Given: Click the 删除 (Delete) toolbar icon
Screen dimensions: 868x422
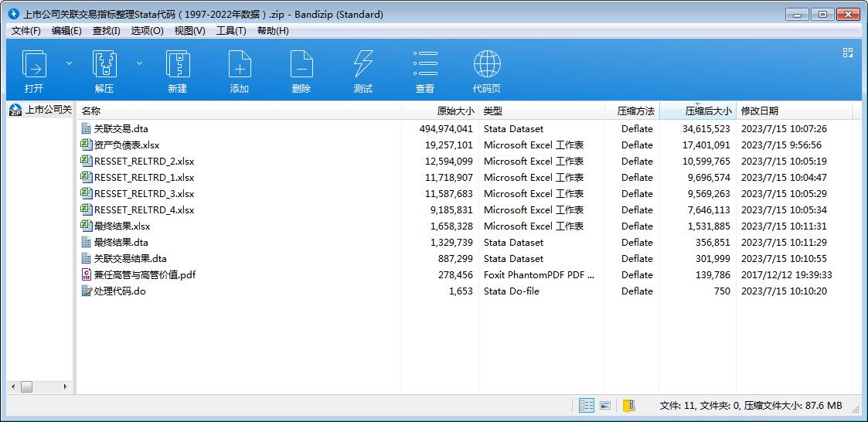Looking at the screenshot, I should tap(301, 63).
